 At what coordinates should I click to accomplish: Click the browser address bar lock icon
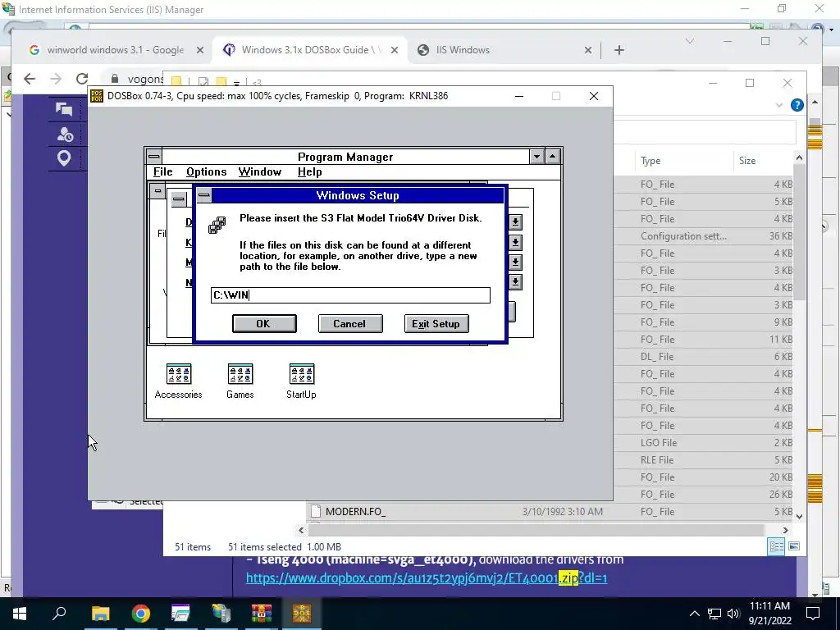coord(114,79)
